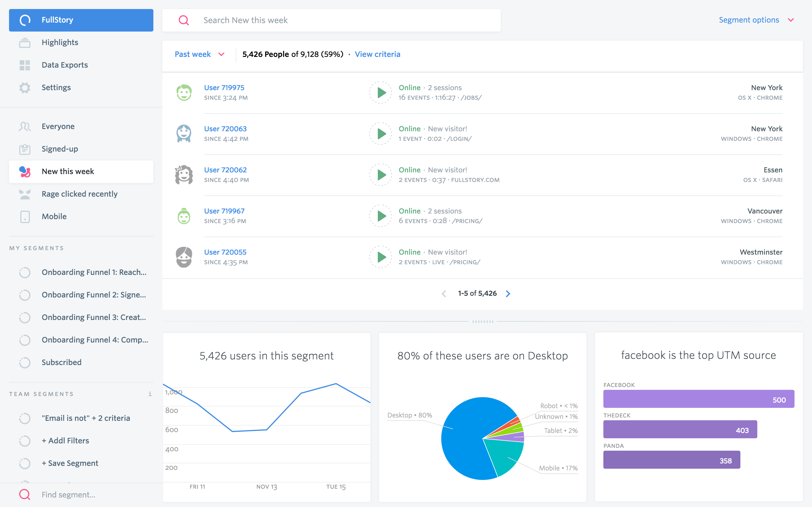This screenshot has width=812, height=507.
Task: Play User 720062's session recording
Action: 381,175
